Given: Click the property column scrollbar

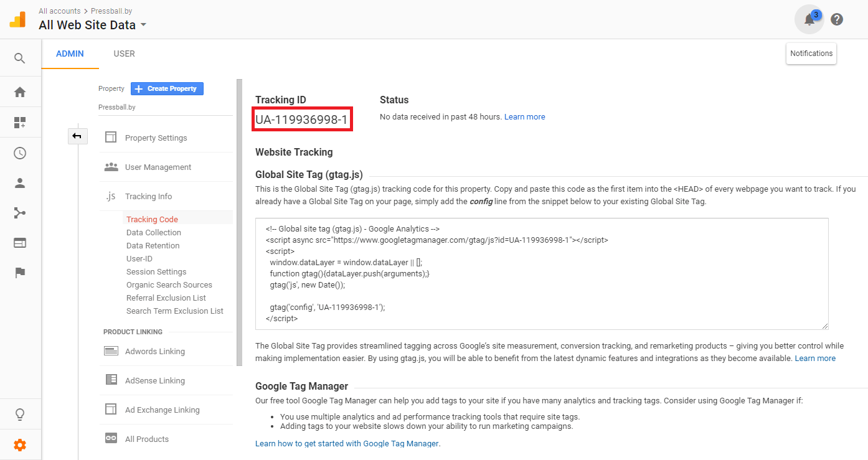Looking at the screenshot, I should tap(240, 222).
